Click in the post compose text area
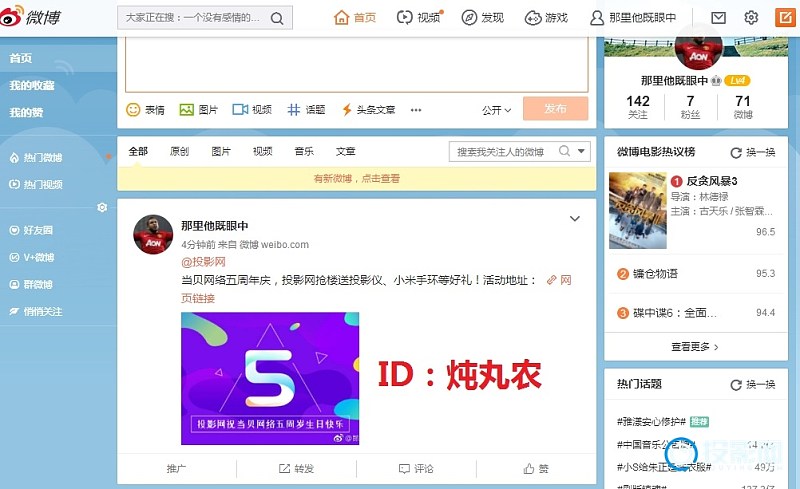Viewport: 800px width, 489px height. 357,64
